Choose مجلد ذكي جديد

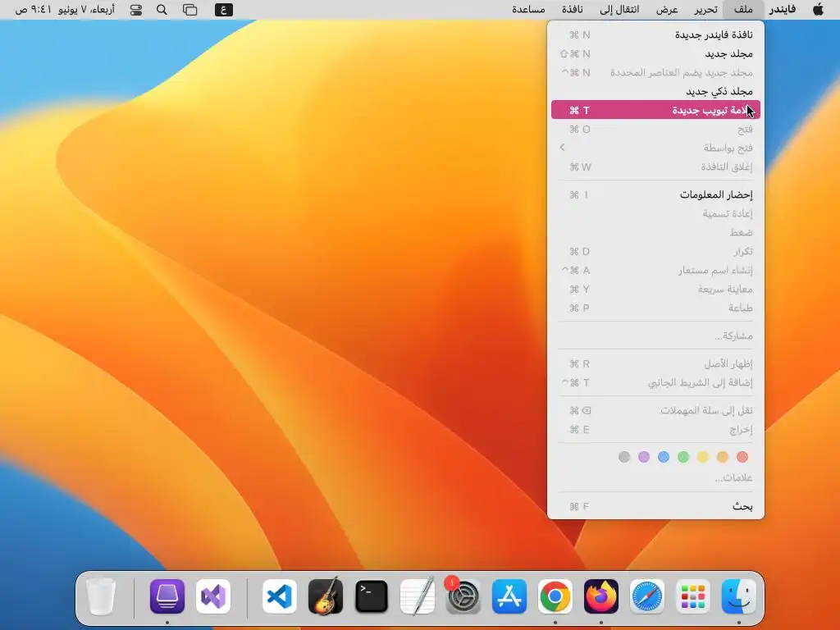pyautogui.click(x=655, y=91)
